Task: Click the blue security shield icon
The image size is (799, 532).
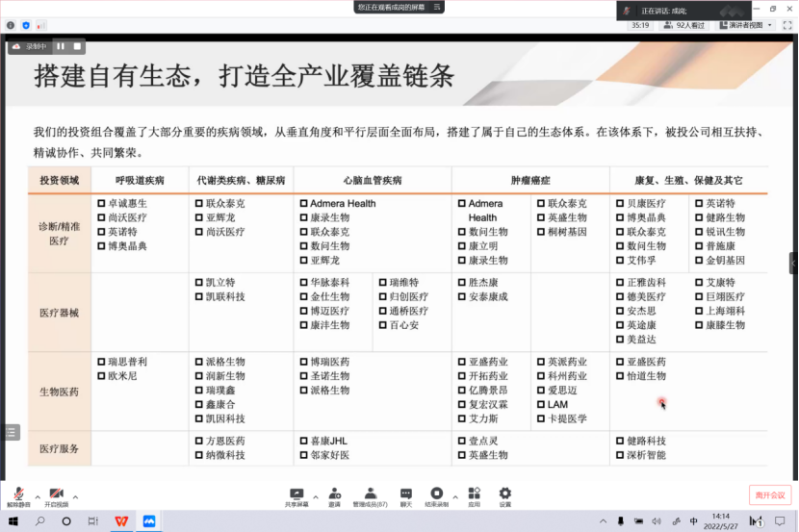Action: point(26,25)
